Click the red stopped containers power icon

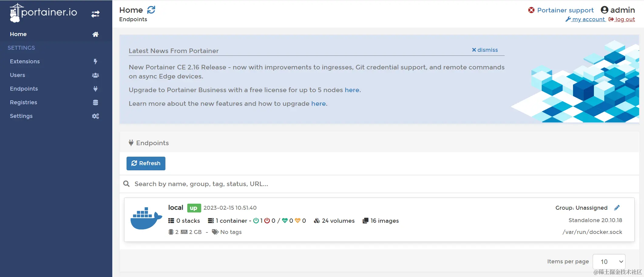point(267,221)
